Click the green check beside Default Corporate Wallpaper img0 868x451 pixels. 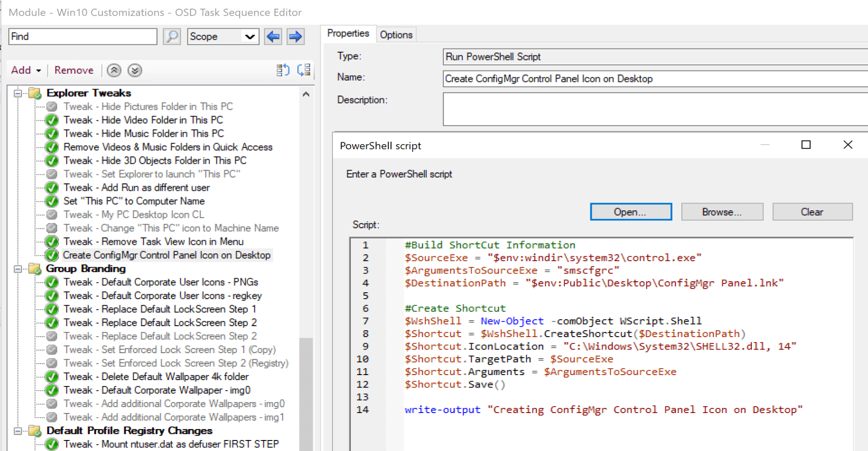click(x=51, y=390)
